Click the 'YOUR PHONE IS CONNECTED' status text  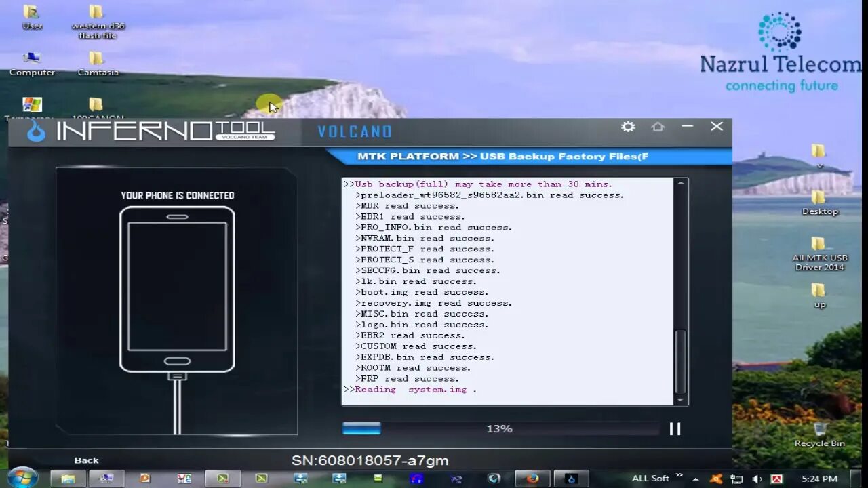click(177, 195)
